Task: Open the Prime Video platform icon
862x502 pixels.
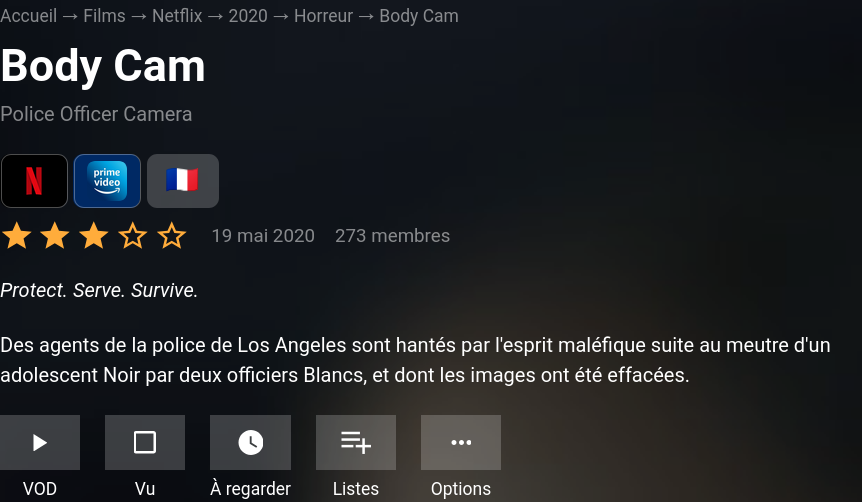Action: coord(107,181)
